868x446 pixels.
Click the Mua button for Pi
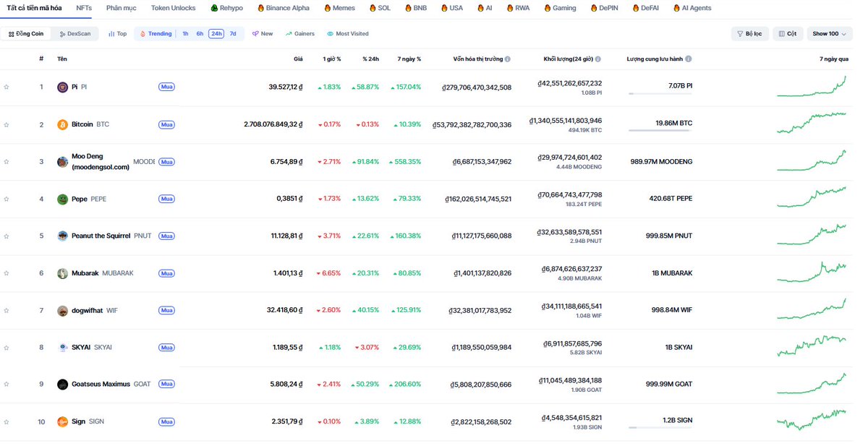[167, 87]
